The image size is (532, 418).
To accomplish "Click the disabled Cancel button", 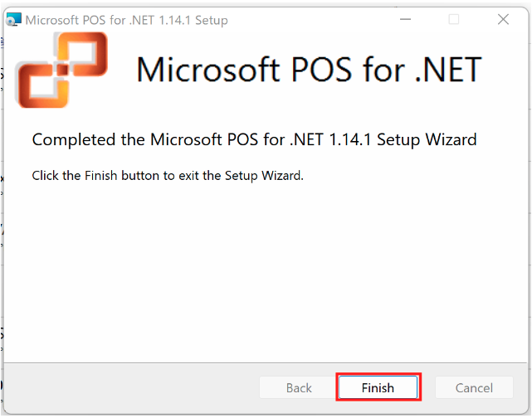I will (474, 387).
